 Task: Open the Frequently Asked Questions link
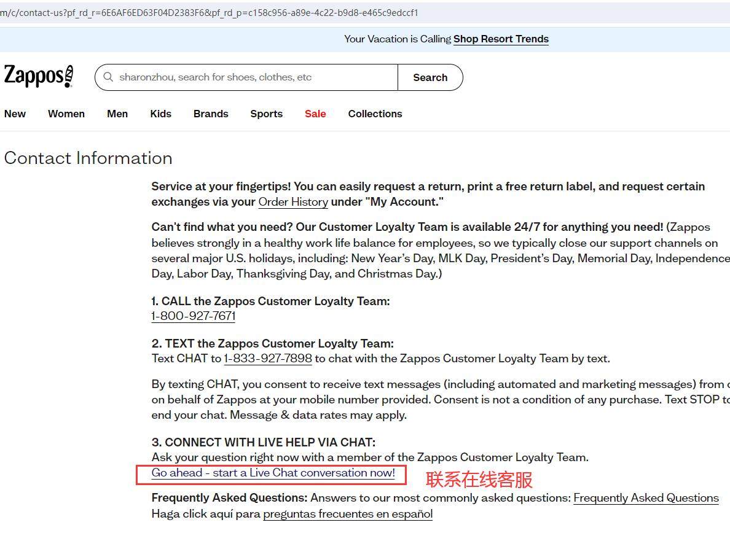tap(646, 498)
